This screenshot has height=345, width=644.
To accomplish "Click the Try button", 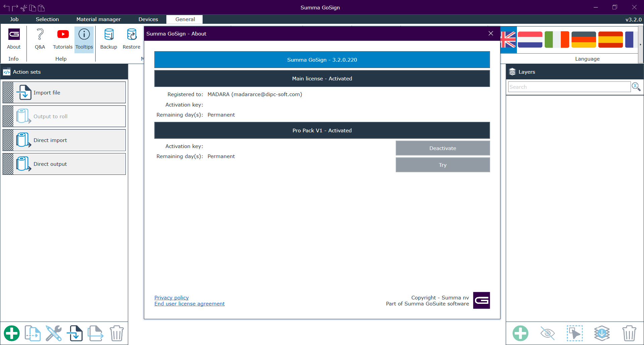I will coord(443,165).
